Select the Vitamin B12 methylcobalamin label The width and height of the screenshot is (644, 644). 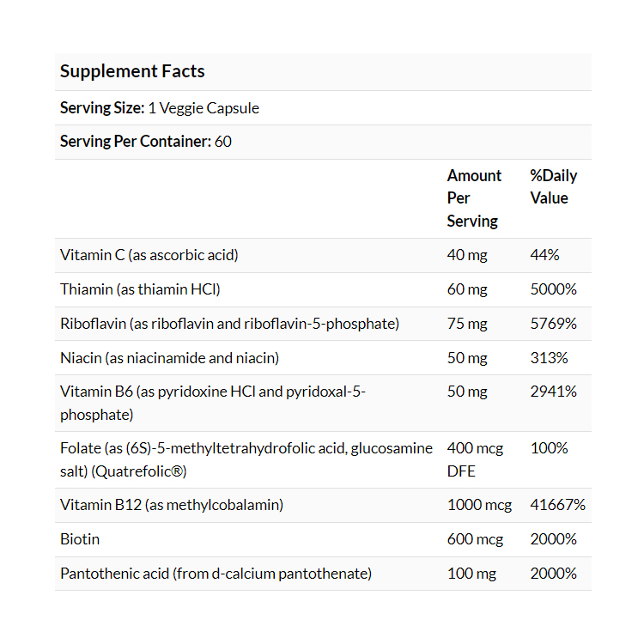[x=172, y=505]
